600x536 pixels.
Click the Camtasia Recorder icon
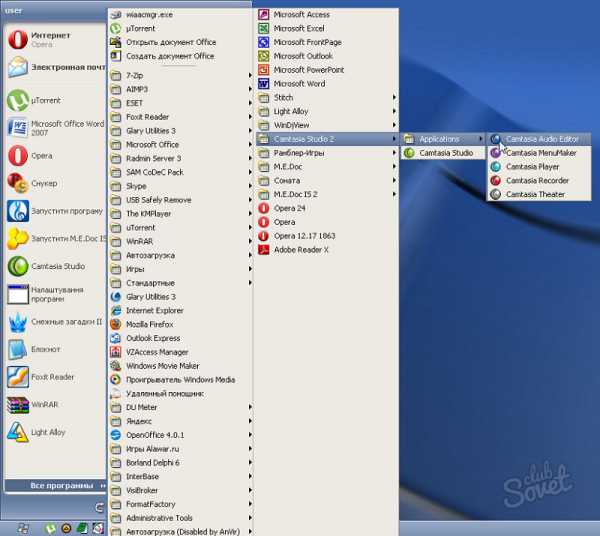tap(496, 180)
